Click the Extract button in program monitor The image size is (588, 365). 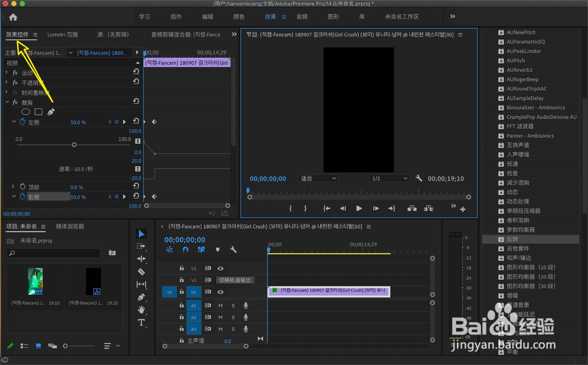[429, 208]
